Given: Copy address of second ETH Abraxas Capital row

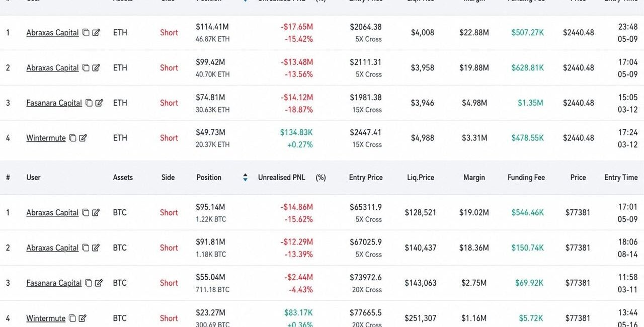Looking at the screenshot, I should 86,67.
